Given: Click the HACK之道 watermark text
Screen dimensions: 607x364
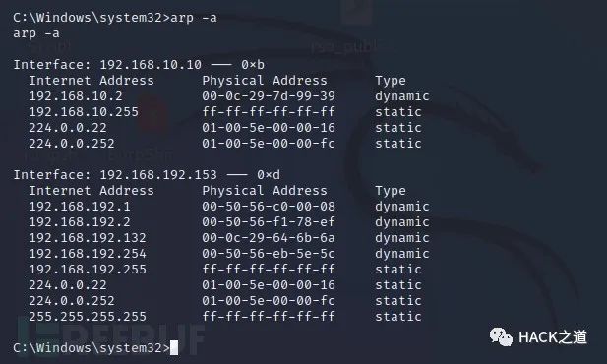Looking at the screenshot, I should tap(553, 337).
